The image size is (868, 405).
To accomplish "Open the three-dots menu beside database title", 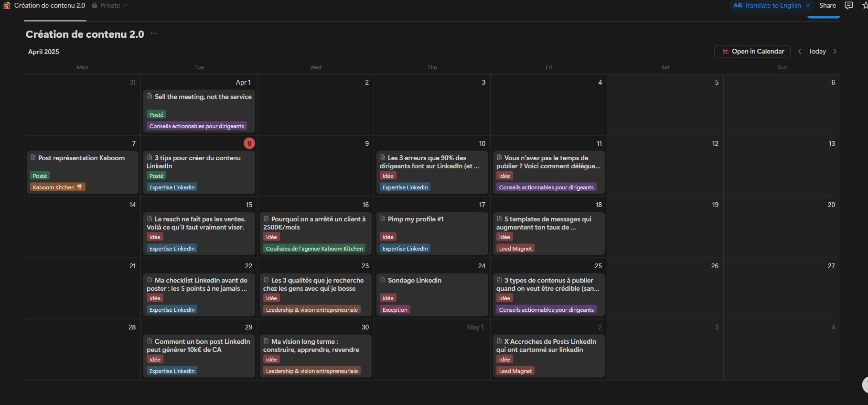I will tap(154, 33).
